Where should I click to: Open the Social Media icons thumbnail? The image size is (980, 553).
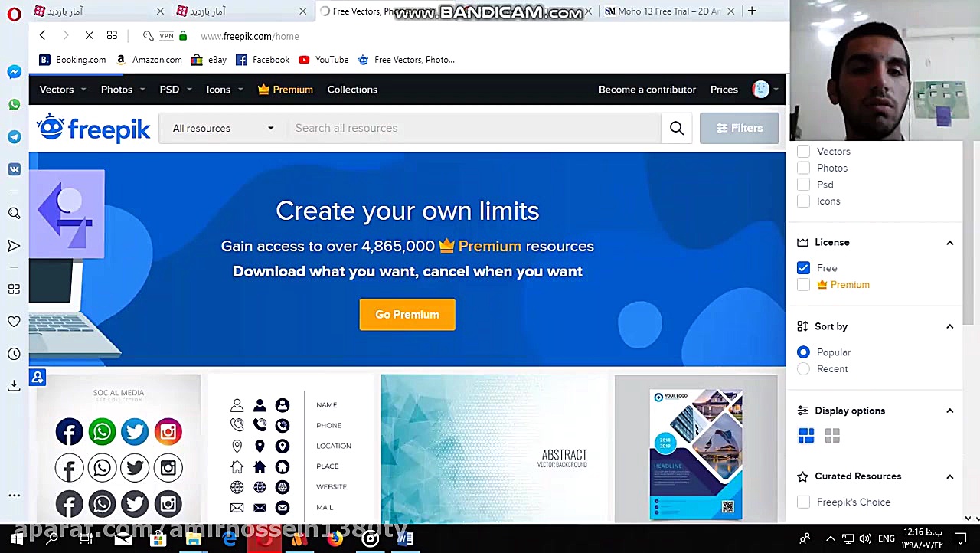click(x=119, y=448)
